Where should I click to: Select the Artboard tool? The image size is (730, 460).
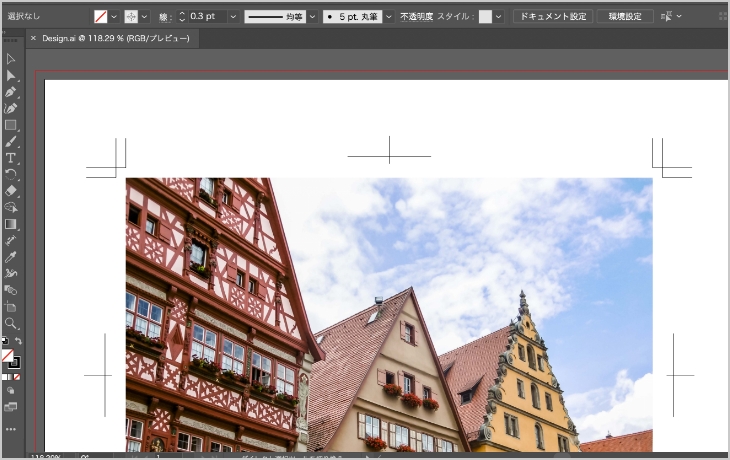[11, 307]
